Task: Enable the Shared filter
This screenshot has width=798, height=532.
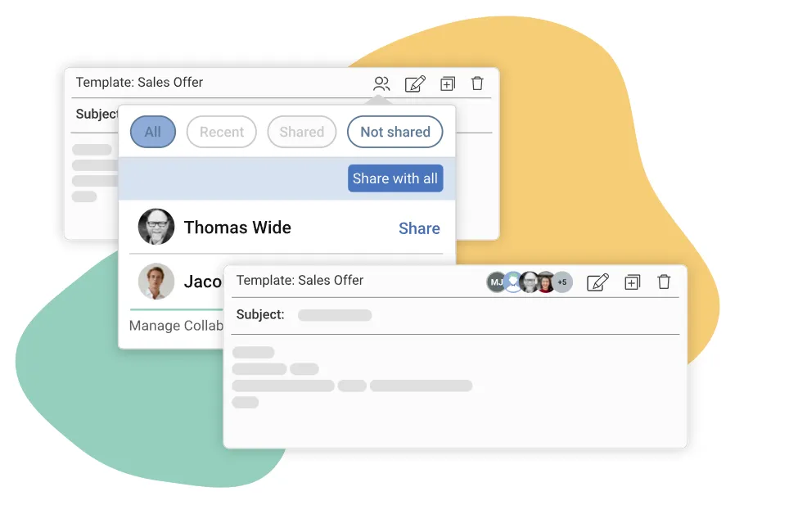Action: 301,132
